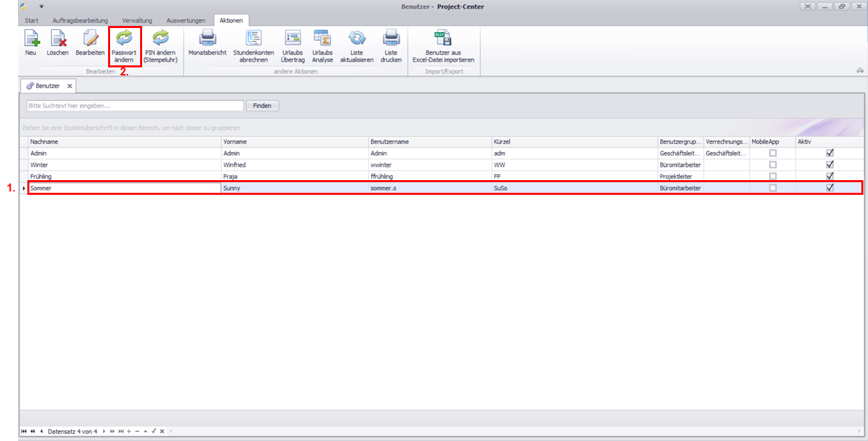Click the Finden button

(x=262, y=105)
